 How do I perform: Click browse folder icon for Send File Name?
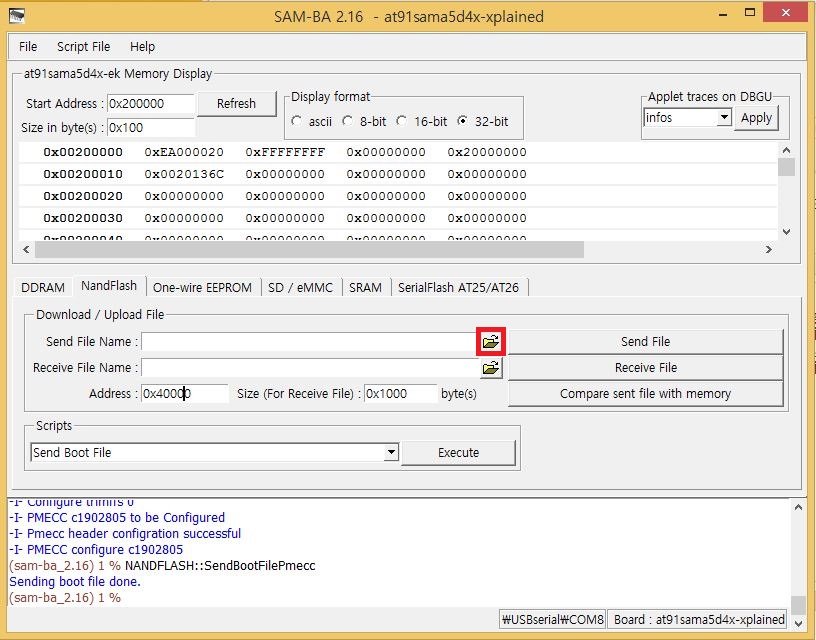point(490,341)
